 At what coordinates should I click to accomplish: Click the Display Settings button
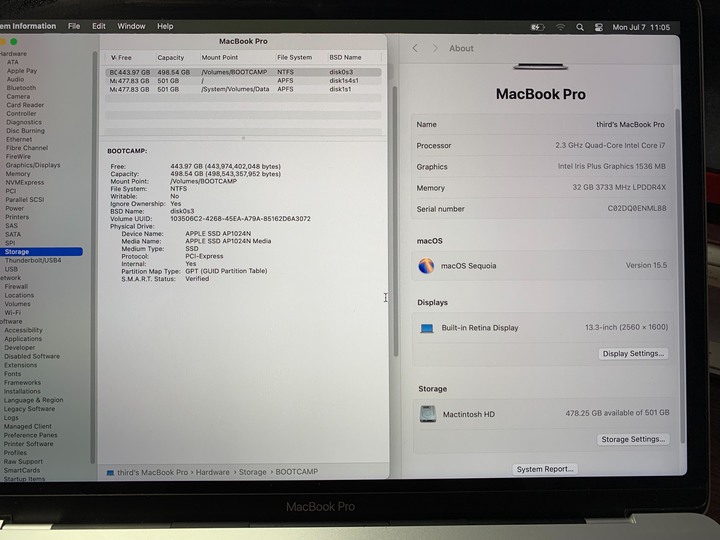point(633,354)
